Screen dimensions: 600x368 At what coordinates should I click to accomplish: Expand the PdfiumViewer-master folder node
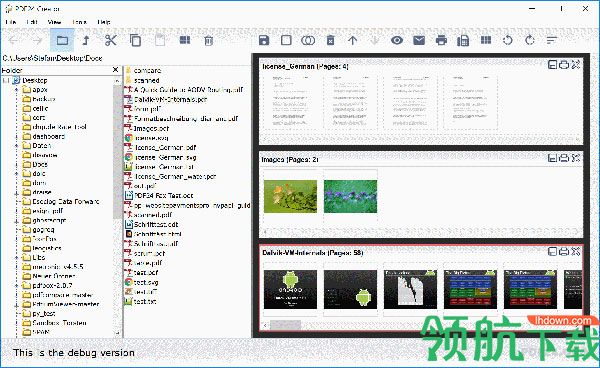(x=16, y=304)
